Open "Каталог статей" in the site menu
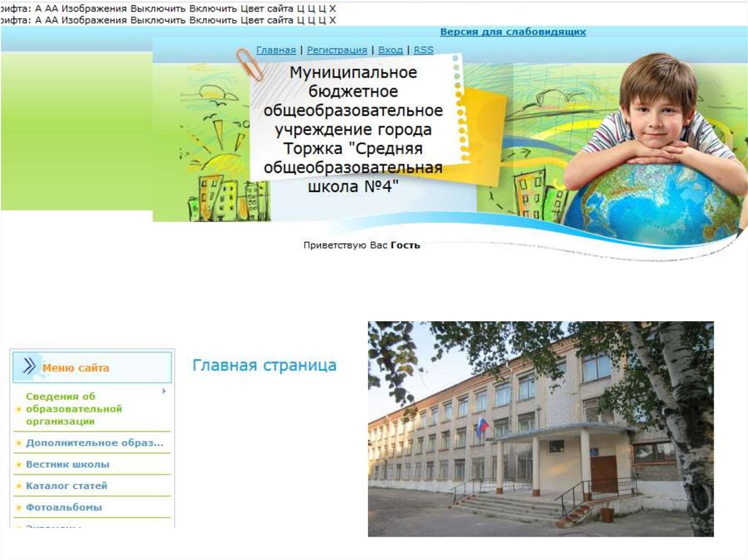The height and width of the screenshot is (560, 748). (66, 486)
